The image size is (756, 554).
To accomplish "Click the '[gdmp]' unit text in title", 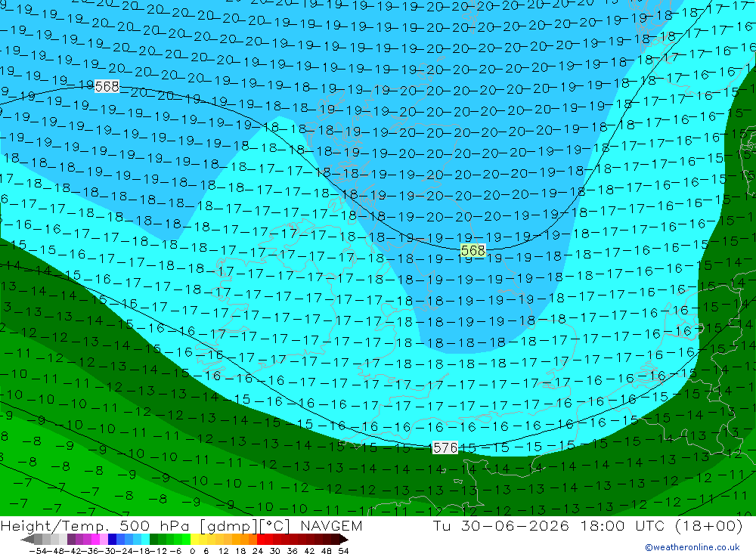I will [x=227, y=525].
